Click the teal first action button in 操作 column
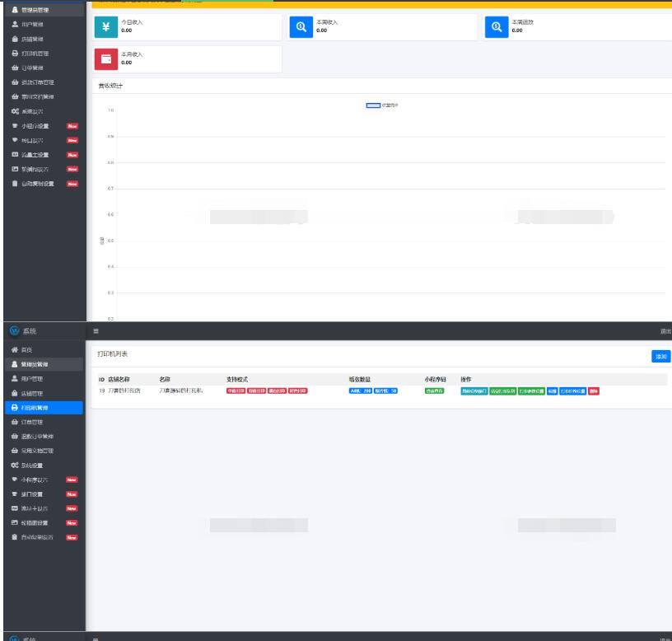The width and height of the screenshot is (672, 641). coord(474,391)
